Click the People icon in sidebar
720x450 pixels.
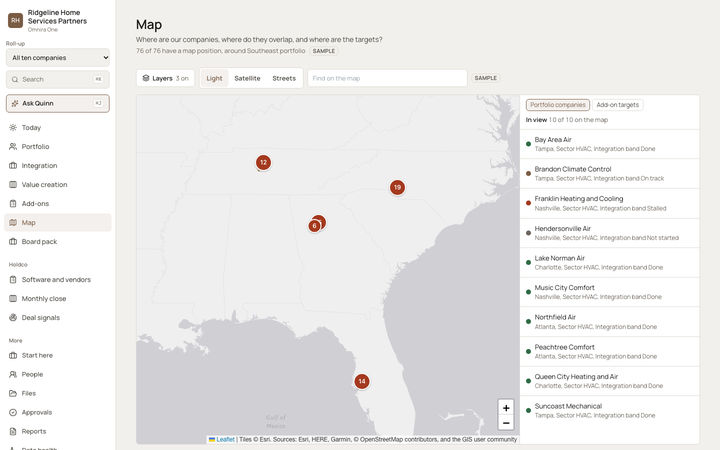pos(13,374)
